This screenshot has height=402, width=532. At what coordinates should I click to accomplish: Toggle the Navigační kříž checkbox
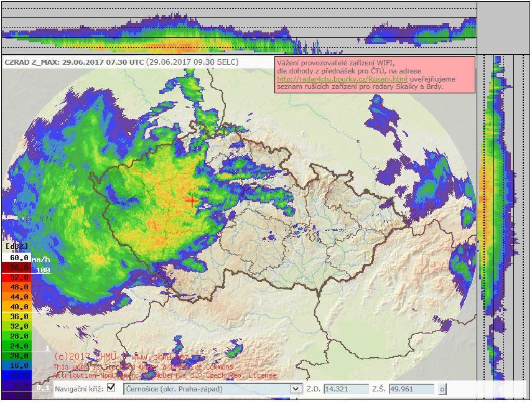pos(111,388)
